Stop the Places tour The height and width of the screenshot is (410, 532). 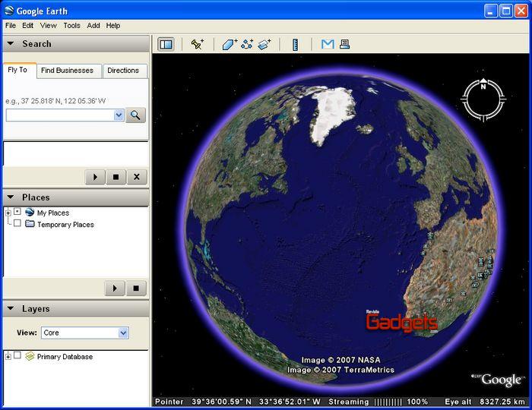click(136, 288)
